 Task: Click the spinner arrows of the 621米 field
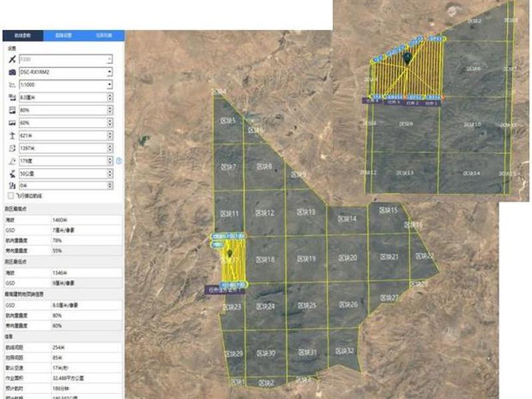tap(110, 136)
